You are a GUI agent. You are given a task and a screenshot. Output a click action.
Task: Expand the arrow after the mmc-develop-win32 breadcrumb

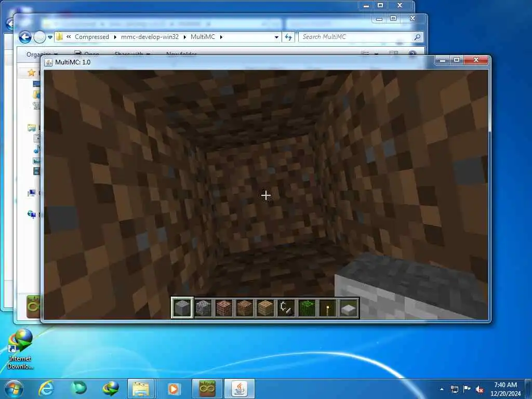point(184,37)
